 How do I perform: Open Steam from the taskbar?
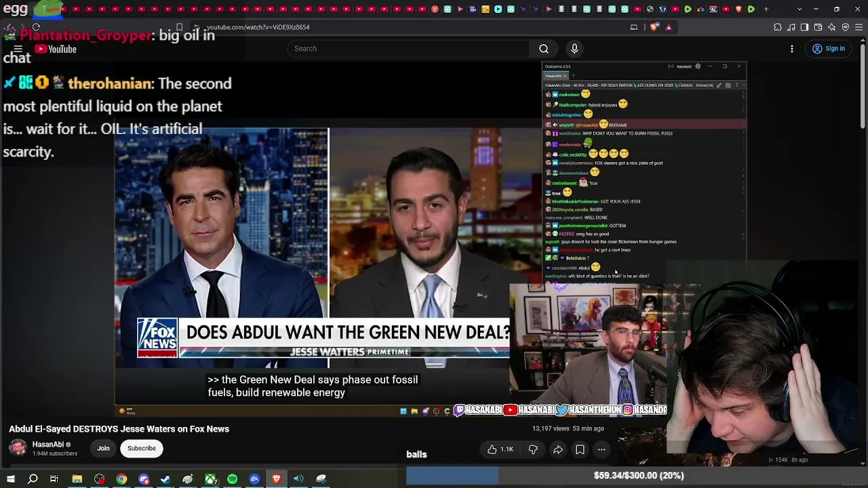click(x=165, y=479)
